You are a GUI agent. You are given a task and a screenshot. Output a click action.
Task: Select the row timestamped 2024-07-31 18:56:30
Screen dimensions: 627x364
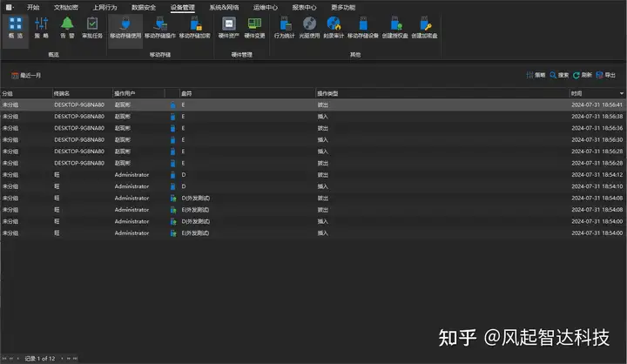(x=313, y=139)
